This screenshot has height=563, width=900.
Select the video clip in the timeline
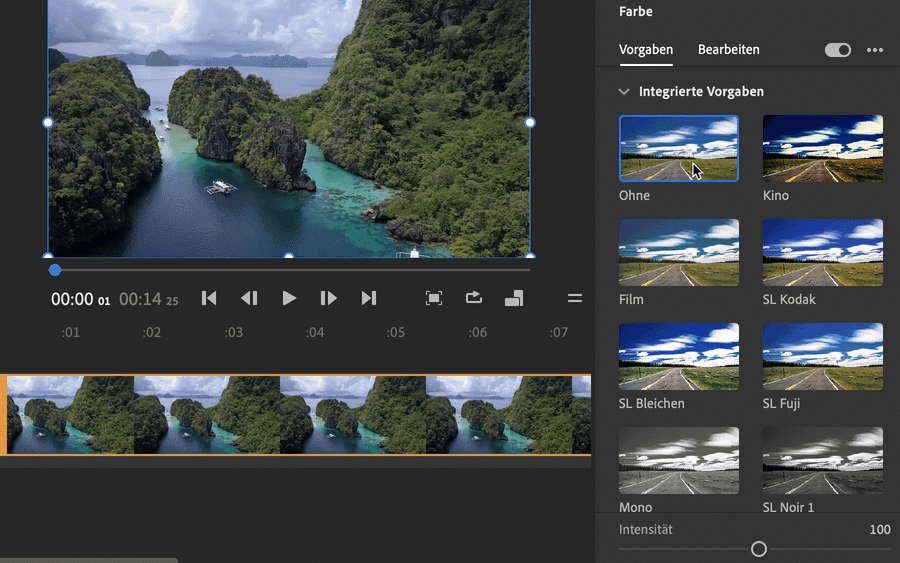pos(300,415)
